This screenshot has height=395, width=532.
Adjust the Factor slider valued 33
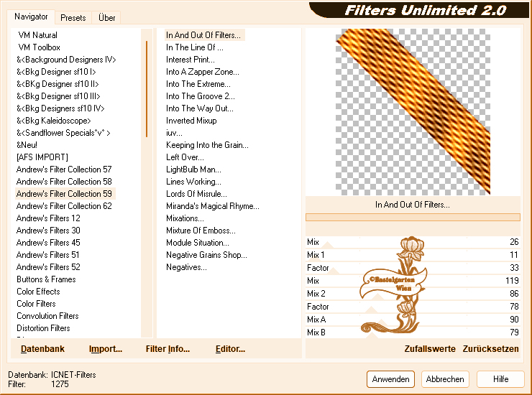(x=413, y=268)
